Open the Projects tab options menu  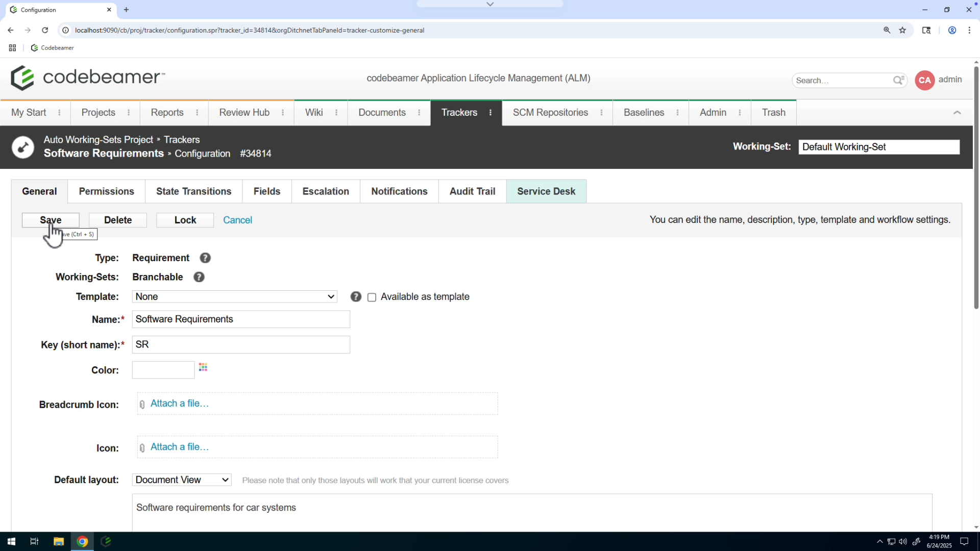[x=129, y=113]
